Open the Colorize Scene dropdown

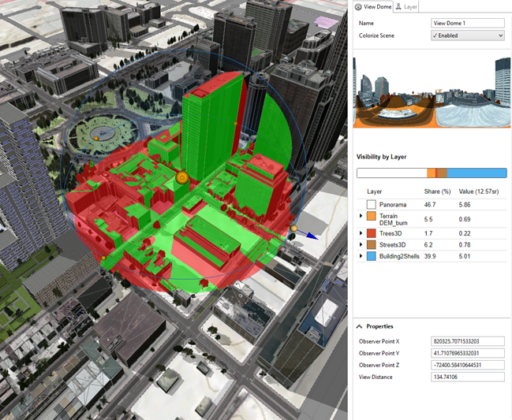click(x=467, y=35)
